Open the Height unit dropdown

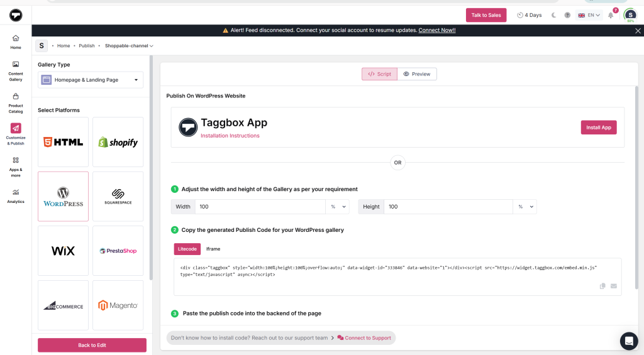point(525,207)
